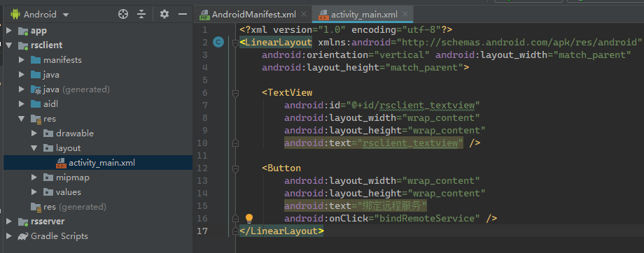Fold the LinearLayout block at line 2
This screenshot has width=644, height=253.
[235, 43]
